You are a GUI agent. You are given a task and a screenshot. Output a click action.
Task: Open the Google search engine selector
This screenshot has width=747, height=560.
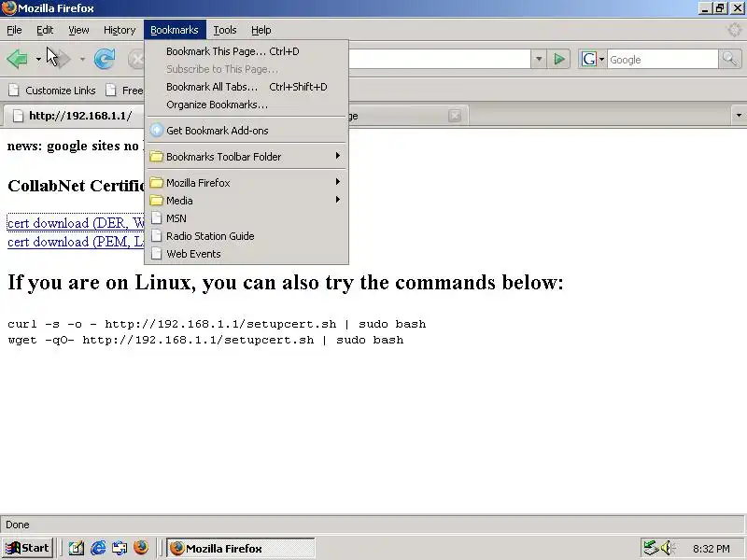click(592, 60)
